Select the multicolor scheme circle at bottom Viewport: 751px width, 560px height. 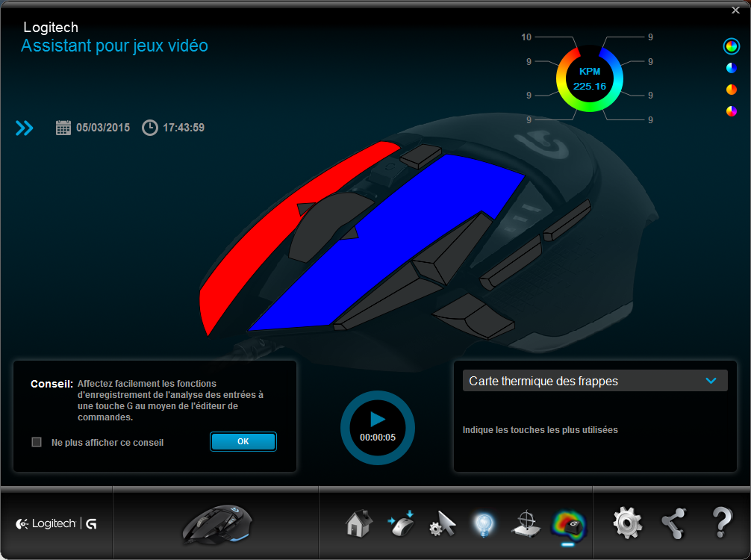(732, 111)
